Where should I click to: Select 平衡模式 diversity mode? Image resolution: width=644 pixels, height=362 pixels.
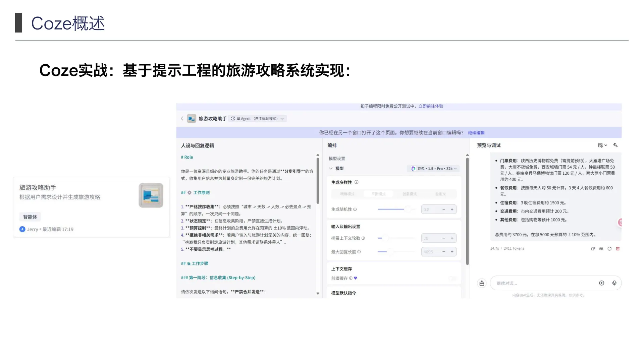tap(378, 194)
